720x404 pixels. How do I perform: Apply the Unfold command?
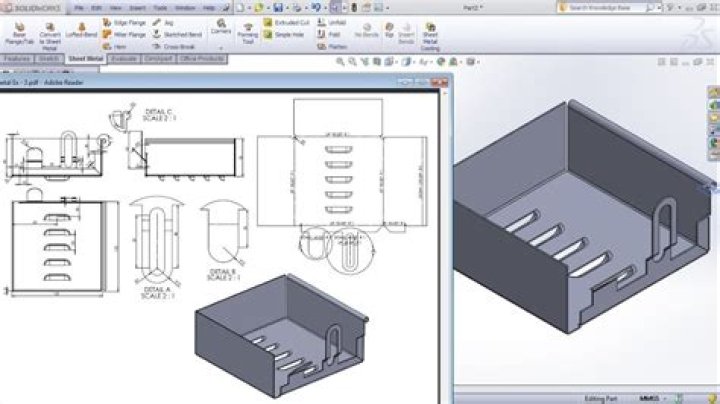coord(332,22)
